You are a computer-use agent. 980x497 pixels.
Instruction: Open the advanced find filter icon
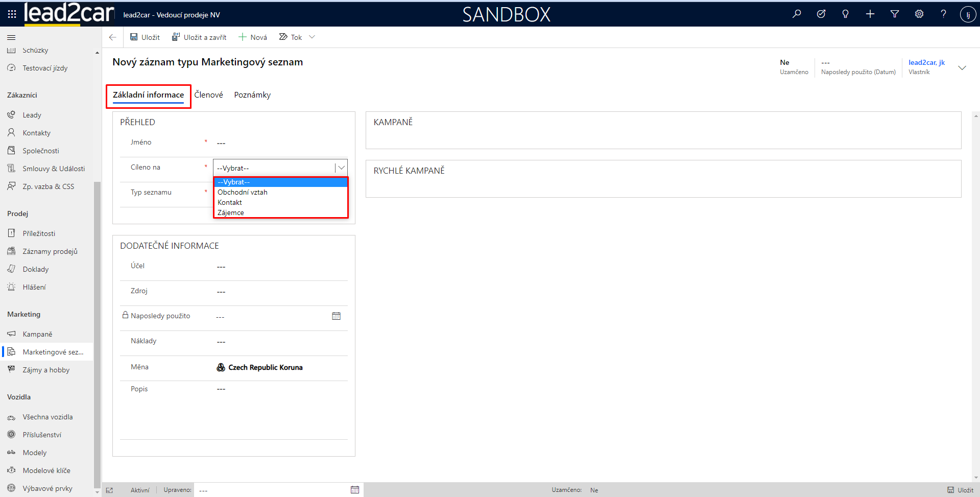[895, 14]
